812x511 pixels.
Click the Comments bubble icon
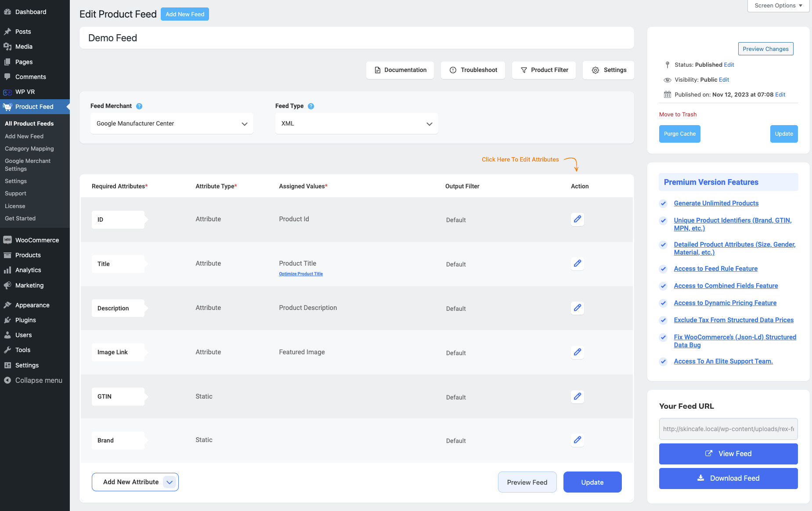pos(7,77)
